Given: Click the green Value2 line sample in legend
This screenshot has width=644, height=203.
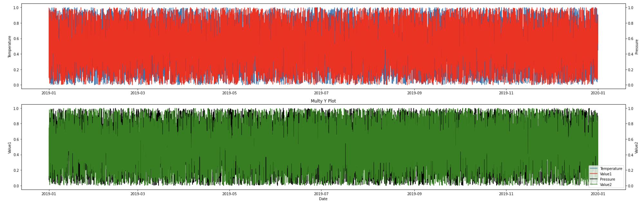Looking at the screenshot, I should [x=594, y=185].
